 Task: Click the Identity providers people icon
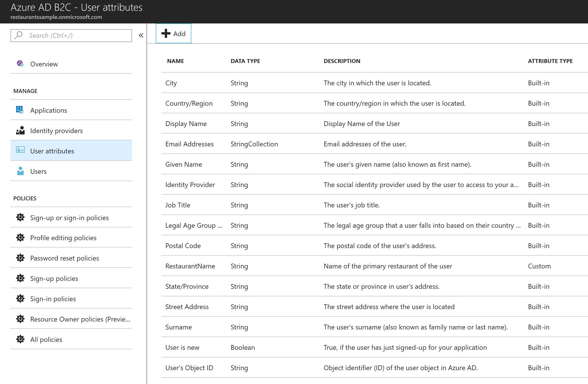tap(20, 130)
